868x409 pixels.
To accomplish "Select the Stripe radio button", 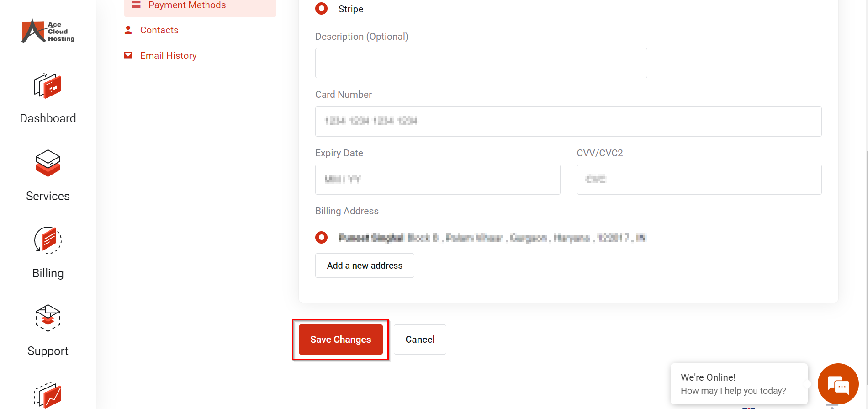I will [322, 9].
